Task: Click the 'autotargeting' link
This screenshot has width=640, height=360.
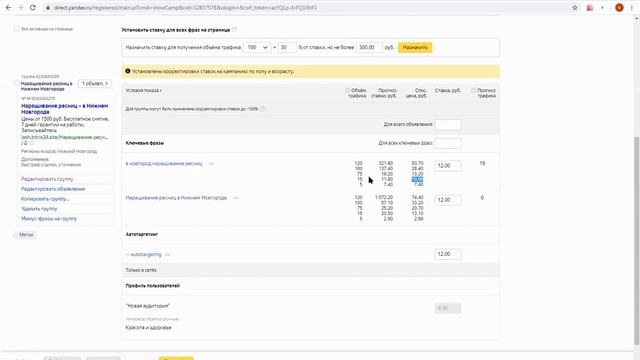Action: (146, 255)
